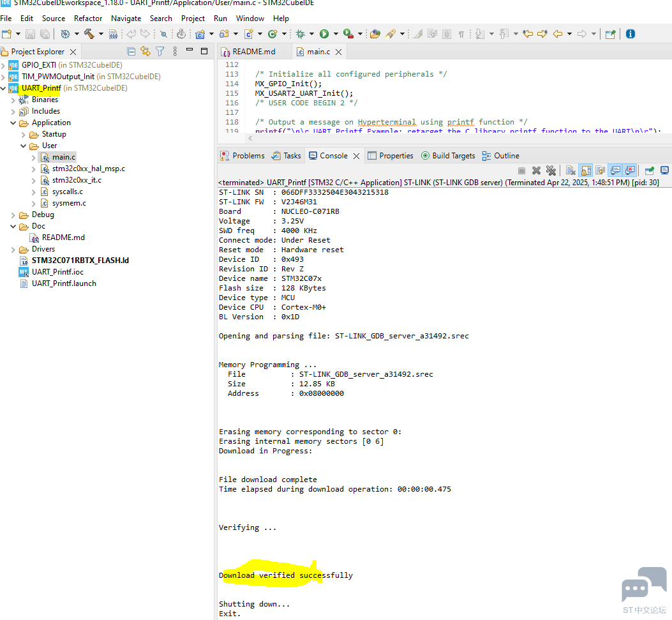Open the File menu

pos(6,19)
